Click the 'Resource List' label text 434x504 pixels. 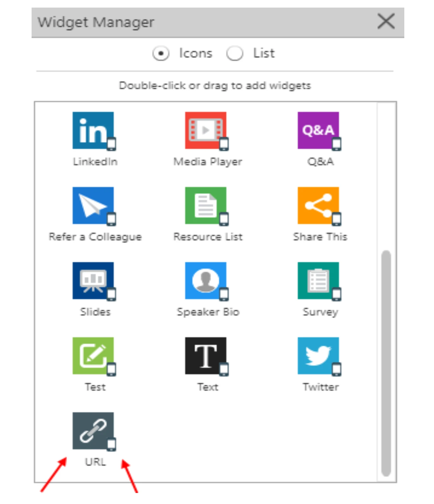(208, 237)
